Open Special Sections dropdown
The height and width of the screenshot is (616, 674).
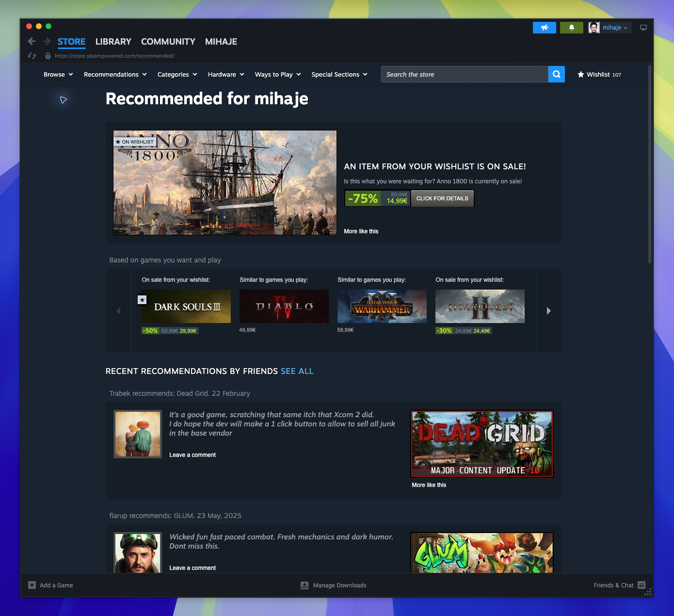(x=339, y=74)
